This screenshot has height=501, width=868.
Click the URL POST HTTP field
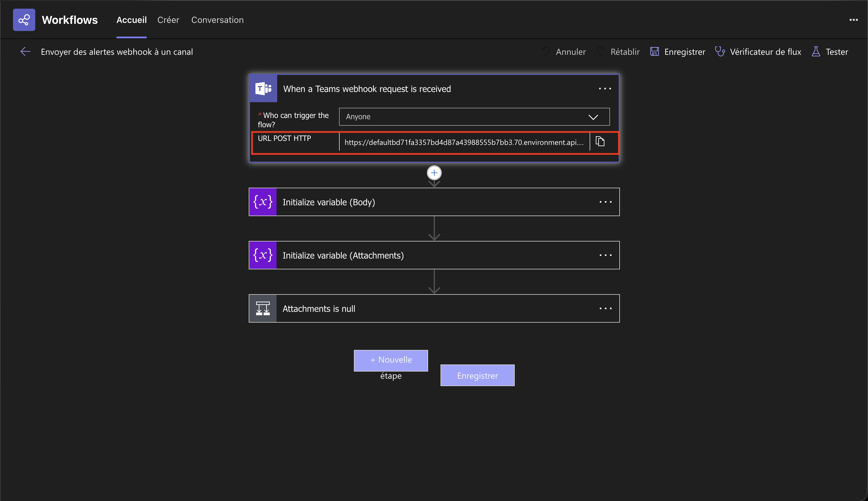(464, 142)
